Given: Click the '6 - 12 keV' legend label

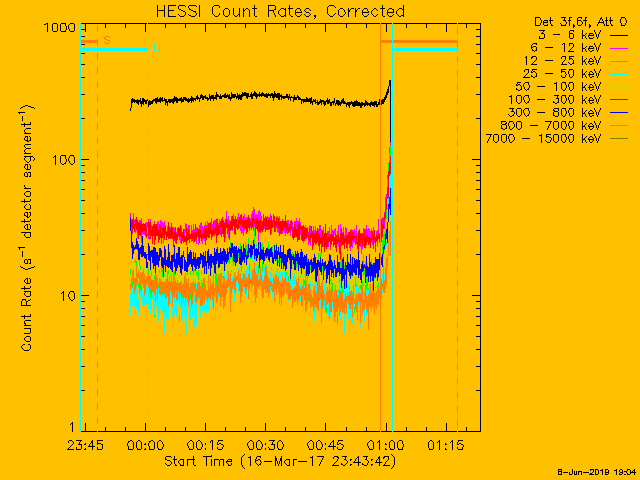Looking at the screenshot, I should [x=566, y=48].
